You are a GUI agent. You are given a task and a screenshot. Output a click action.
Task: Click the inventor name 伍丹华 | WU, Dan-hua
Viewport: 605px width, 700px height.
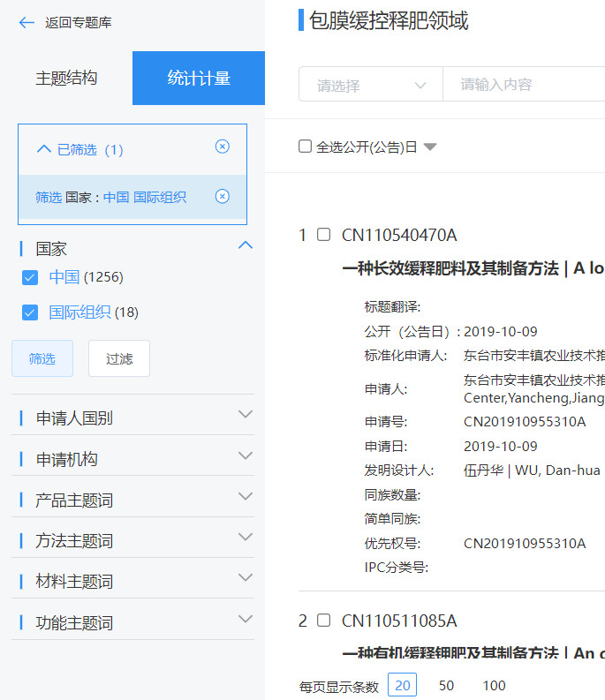coord(532,470)
